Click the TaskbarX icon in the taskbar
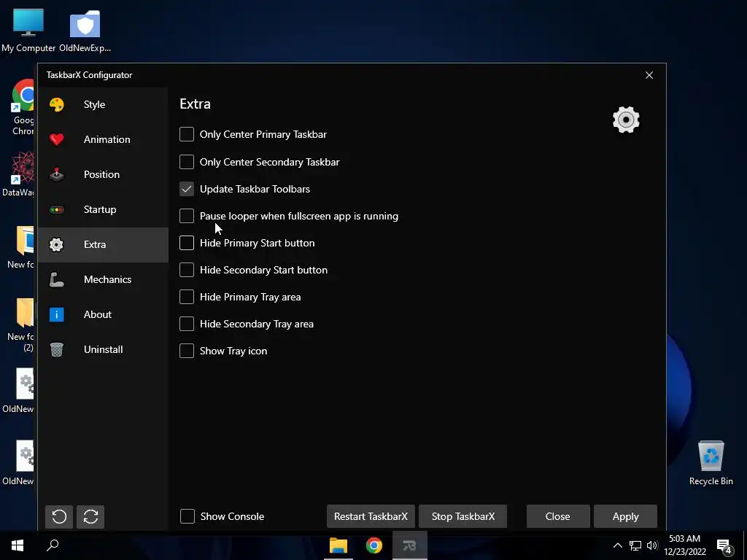 click(x=410, y=545)
